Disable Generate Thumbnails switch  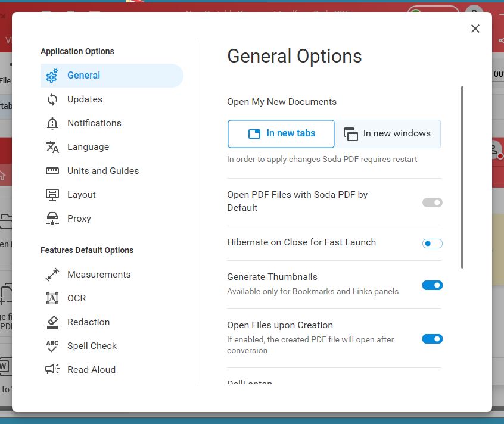pyautogui.click(x=433, y=285)
